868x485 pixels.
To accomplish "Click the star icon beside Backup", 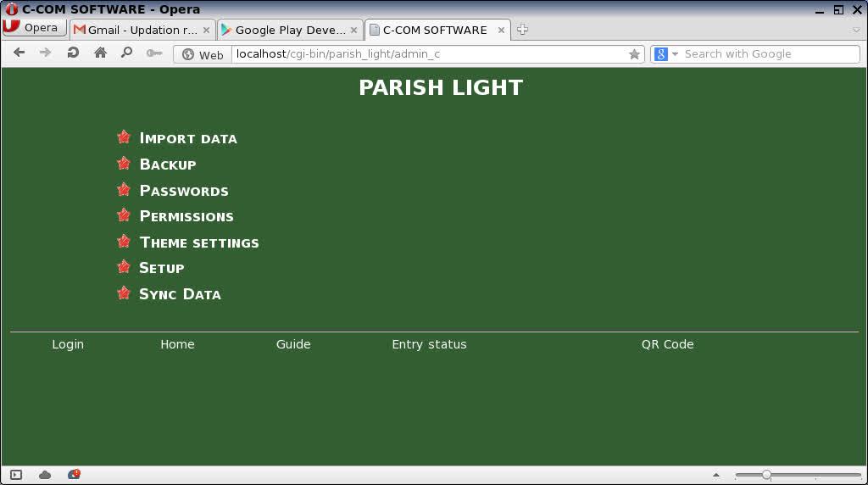I will pos(124,163).
